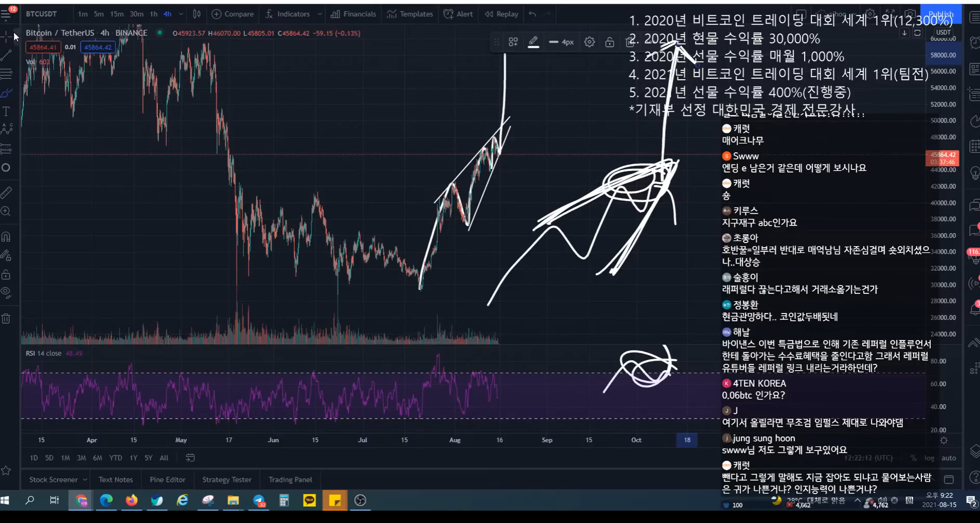Expand the timeframe interval dropdown
Viewport: 980px width, 523px height.
[181, 14]
